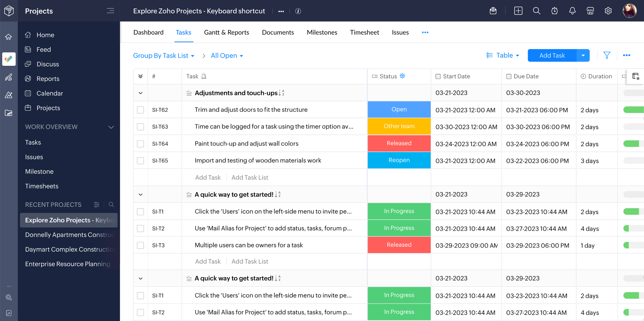Image resolution: width=644 pixels, height=321 pixels.
Task: Click the settings gear icon in header
Action: pyautogui.click(x=608, y=11)
